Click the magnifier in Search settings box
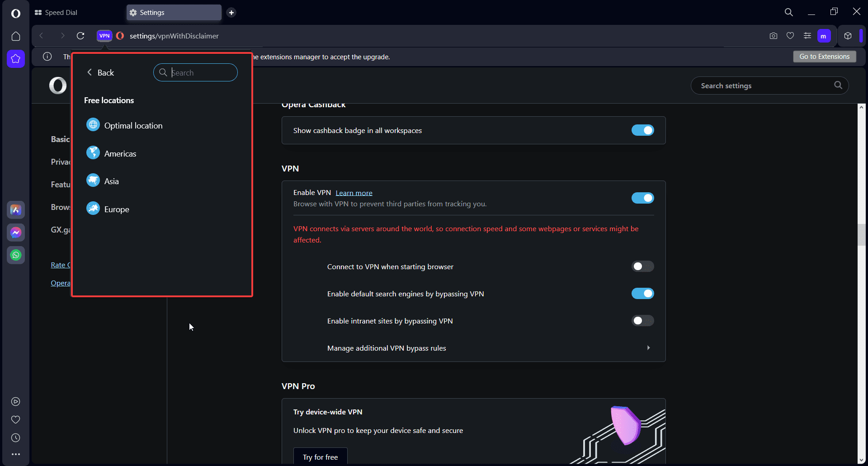The image size is (868, 466). pyautogui.click(x=838, y=85)
